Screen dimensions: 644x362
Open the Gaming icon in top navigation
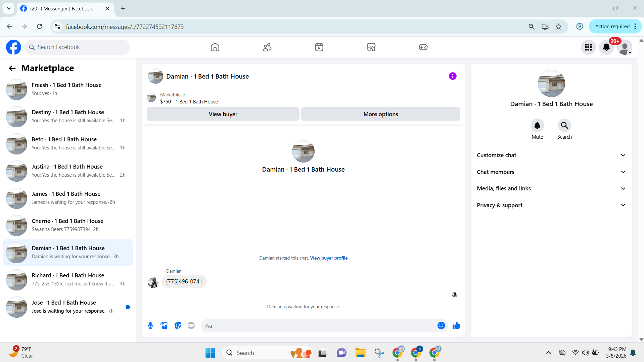point(423,47)
